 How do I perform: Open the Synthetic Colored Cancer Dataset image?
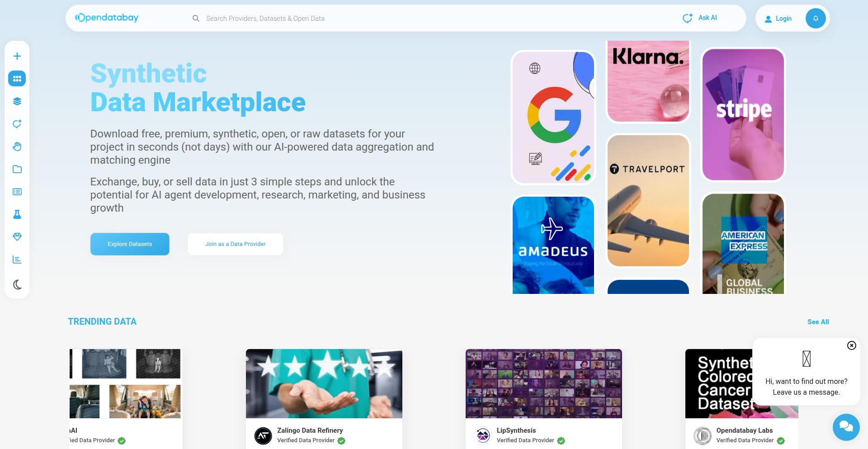click(719, 383)
